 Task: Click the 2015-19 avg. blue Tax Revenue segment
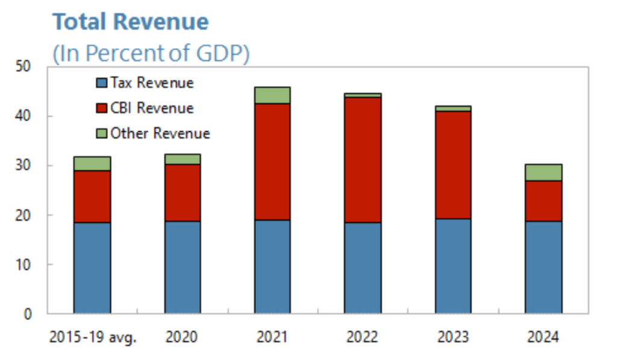pos(92,268)
